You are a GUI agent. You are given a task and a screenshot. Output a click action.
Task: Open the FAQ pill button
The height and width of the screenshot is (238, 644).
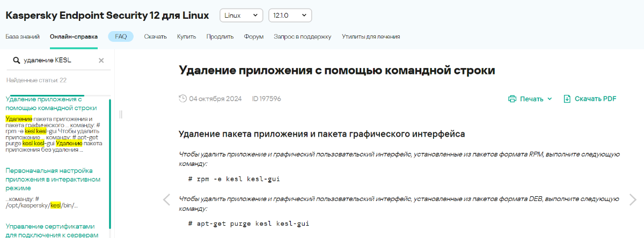(x=121, y=36)
